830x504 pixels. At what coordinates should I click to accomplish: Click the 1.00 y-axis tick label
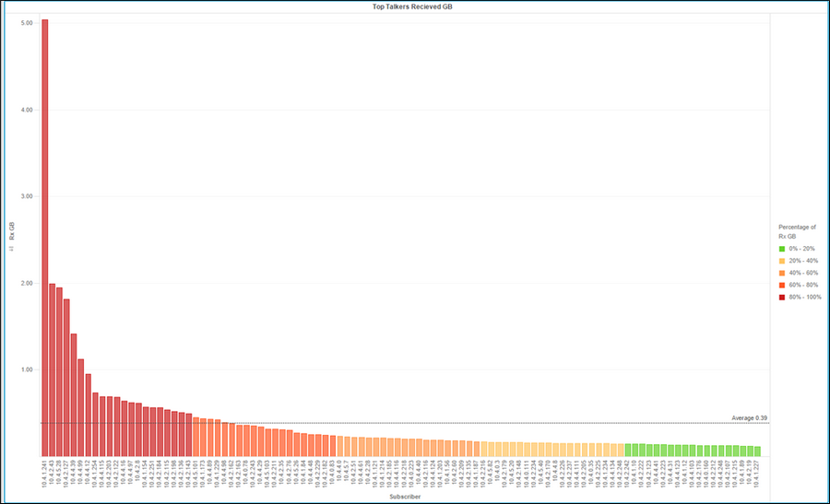tap(27, 369)
